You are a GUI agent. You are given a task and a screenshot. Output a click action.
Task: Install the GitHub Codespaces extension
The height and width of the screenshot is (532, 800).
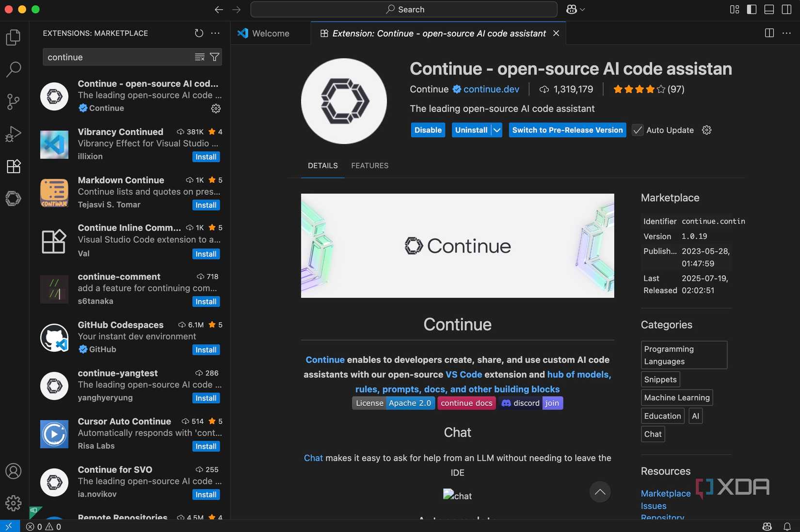pos(206,349)
